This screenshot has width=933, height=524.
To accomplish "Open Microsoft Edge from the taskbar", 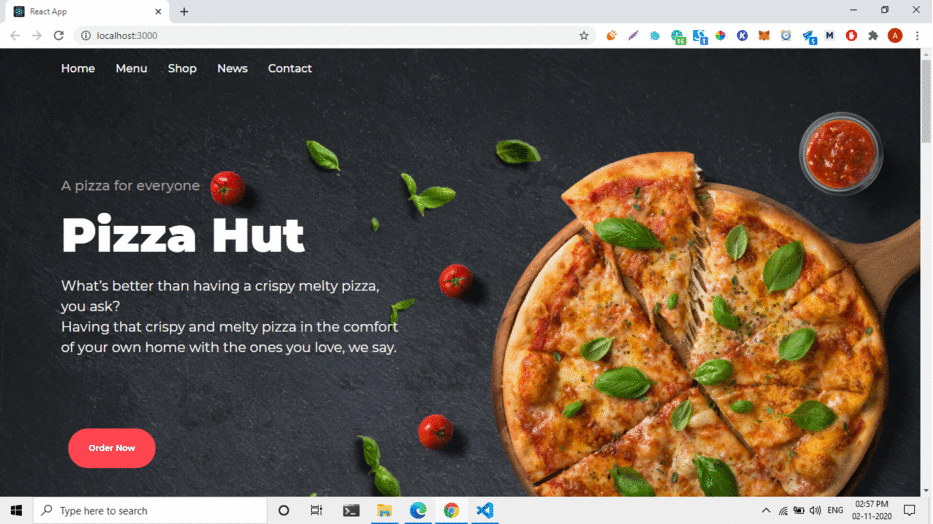I will (418, 510).
